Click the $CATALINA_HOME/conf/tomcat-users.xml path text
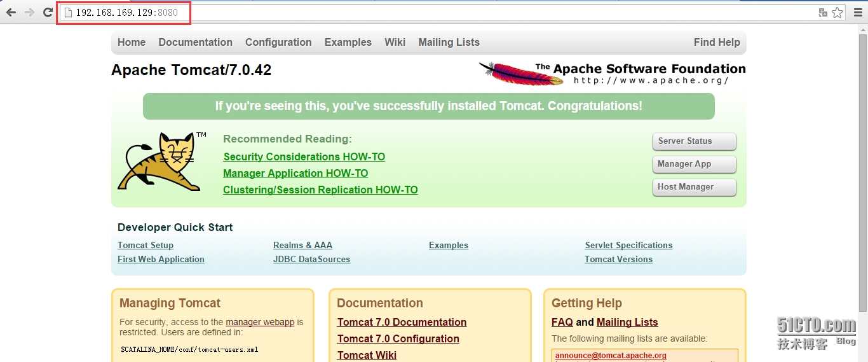868x362 pixels. (189, 349)
